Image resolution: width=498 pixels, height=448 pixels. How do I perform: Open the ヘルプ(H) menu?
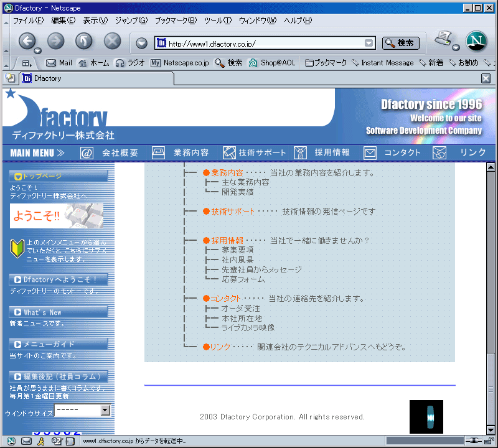(x=298, y=21)
